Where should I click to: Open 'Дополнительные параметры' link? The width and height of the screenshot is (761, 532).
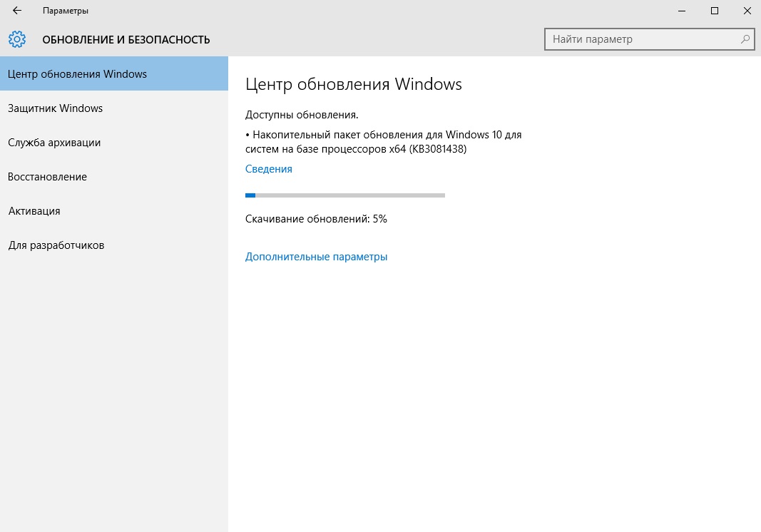click(x=316, y=257)
